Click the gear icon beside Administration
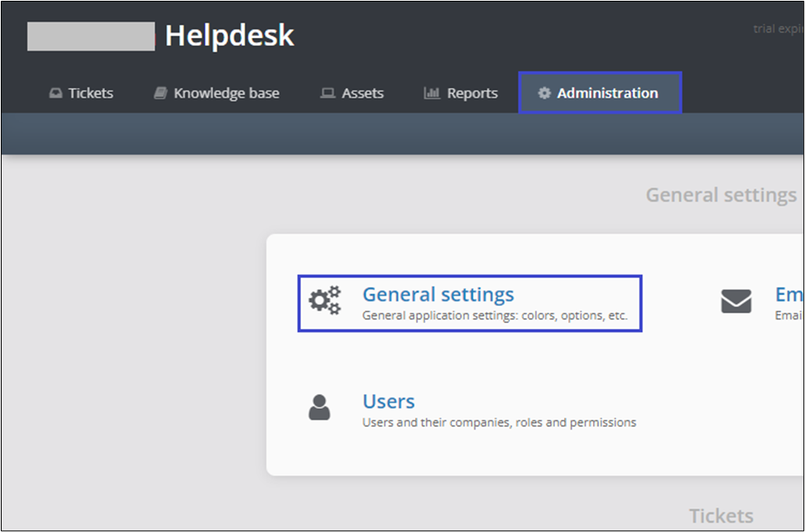 point(544,94)
